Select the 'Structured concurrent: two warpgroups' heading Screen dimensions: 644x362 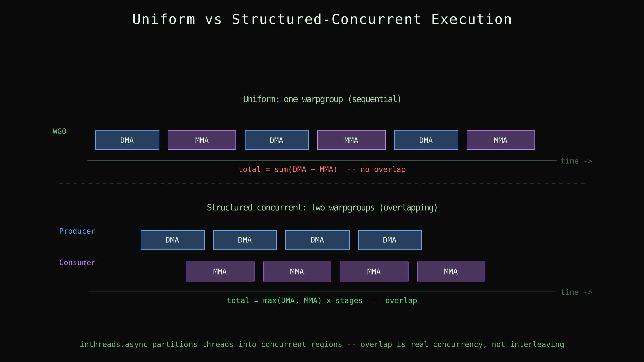[322, 207]
